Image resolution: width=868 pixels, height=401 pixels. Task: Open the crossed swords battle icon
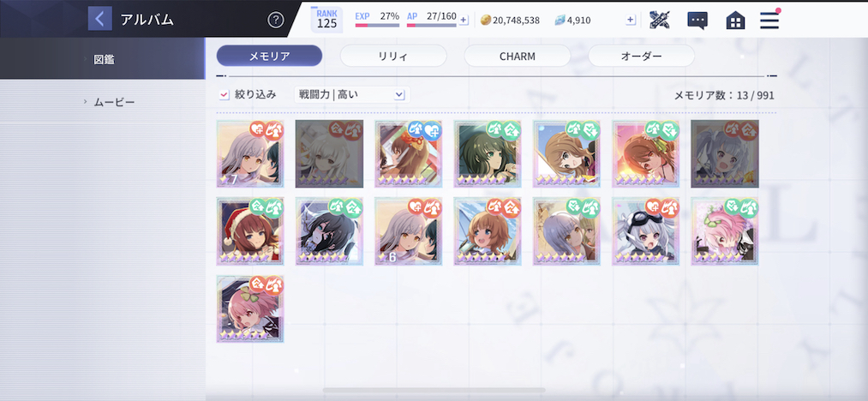(660, 20)
